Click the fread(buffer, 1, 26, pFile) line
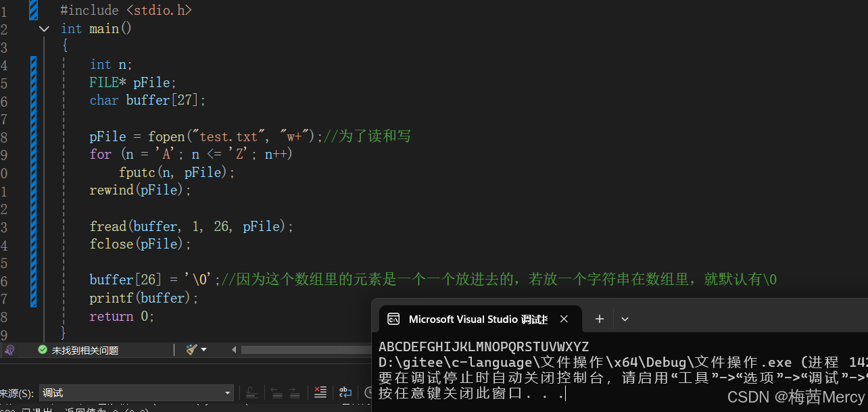Viewport: 868px width, 412px height. coord(191,226)
